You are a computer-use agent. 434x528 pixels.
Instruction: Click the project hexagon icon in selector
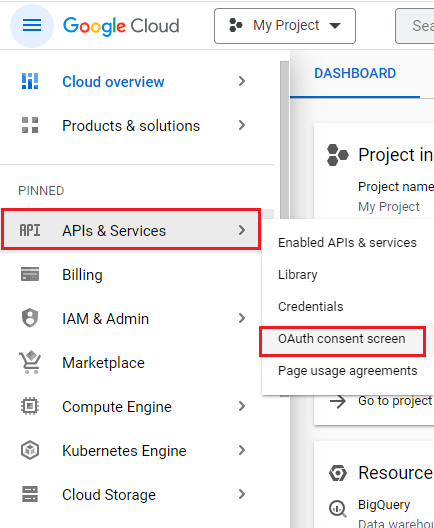(x=235, y=26)
